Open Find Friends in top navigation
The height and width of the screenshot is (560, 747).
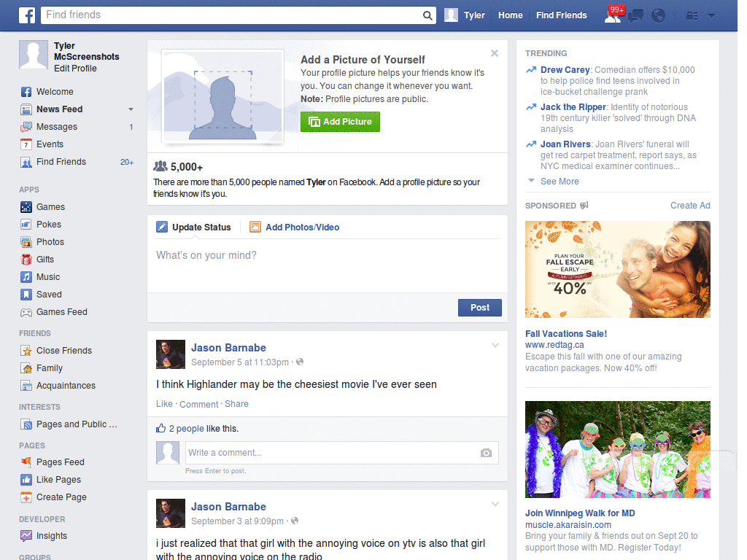(x=561, y=15)
